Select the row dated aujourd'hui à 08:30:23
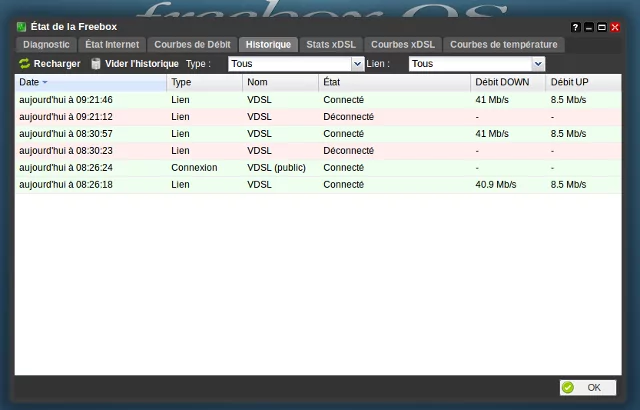Viewport: 640px width, 410px height. pyautogui.click(x=318, y=151)
